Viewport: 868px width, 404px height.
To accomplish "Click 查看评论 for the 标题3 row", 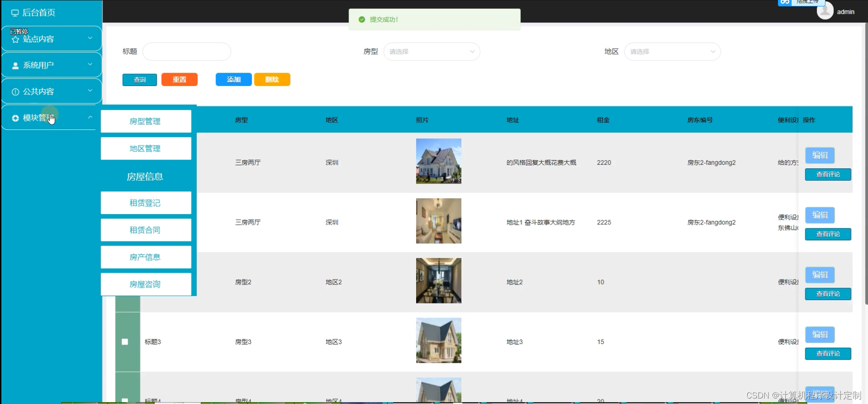I will click(828, 354).
